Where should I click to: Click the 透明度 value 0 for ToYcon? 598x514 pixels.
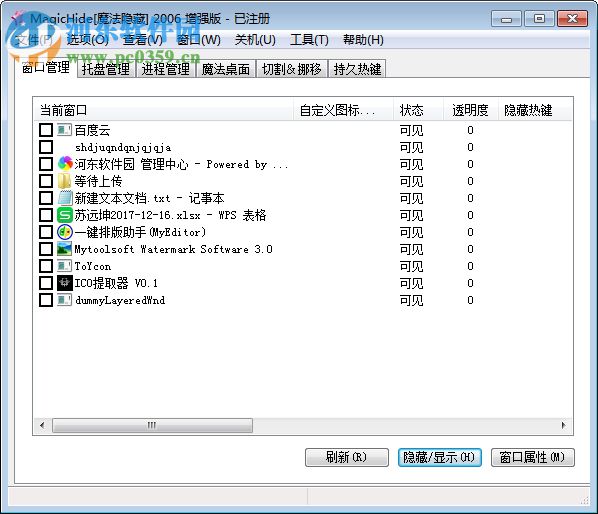(470, 266)
